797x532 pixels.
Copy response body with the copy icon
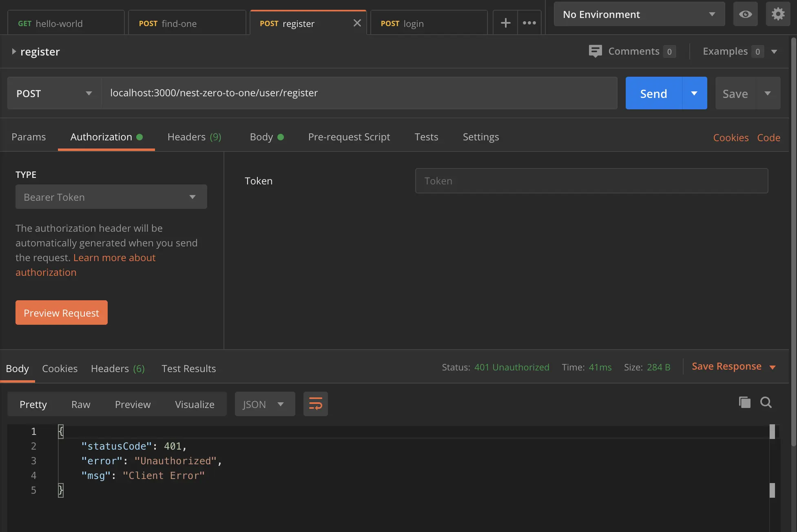click(744, 403)
